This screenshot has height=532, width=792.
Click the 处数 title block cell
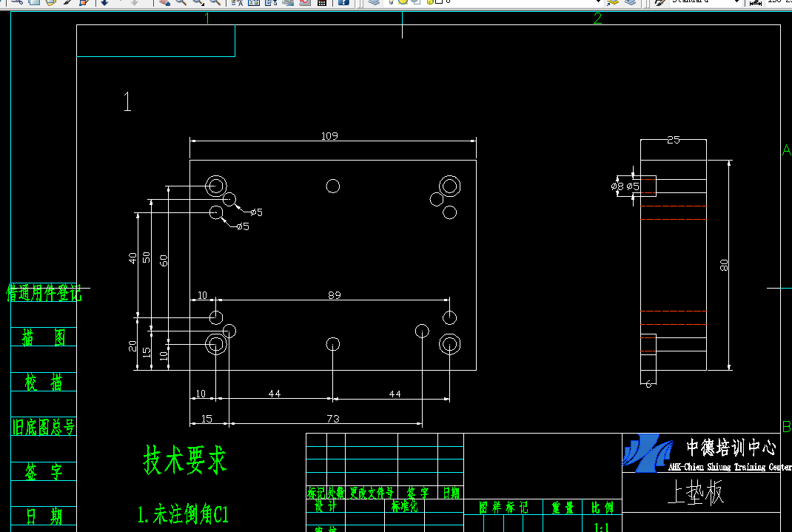click(336, 493)
